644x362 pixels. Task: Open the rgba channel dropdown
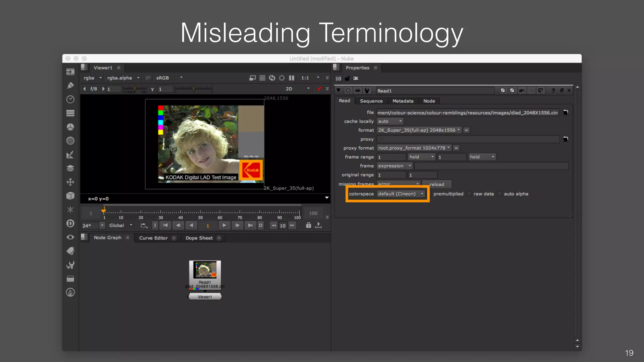92,78
